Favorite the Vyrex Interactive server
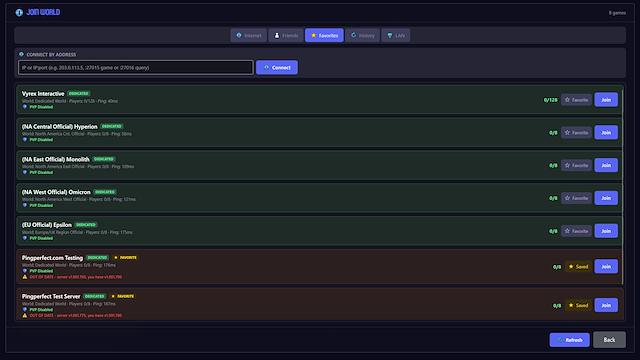This screenshot has width=640, height=360. (x=576, y=100)
